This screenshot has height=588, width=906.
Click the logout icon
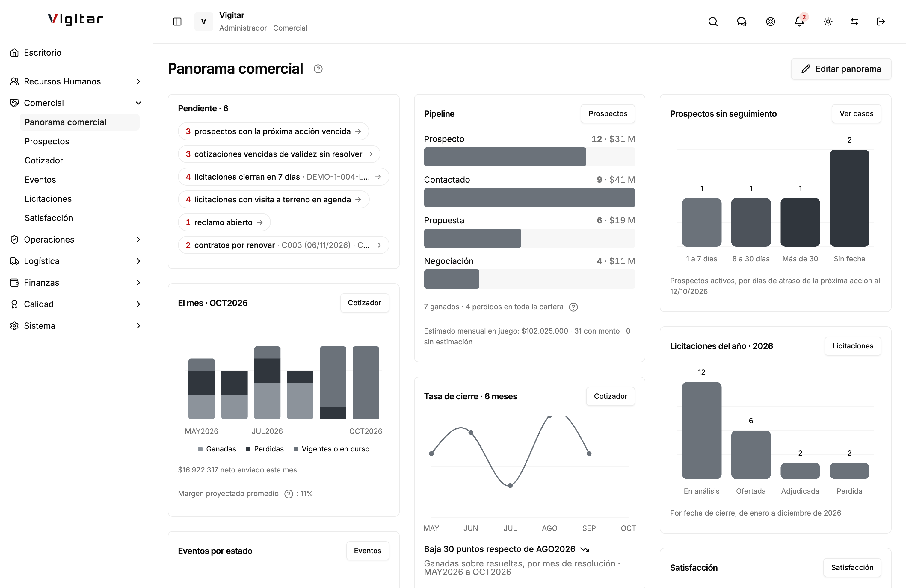881,22
